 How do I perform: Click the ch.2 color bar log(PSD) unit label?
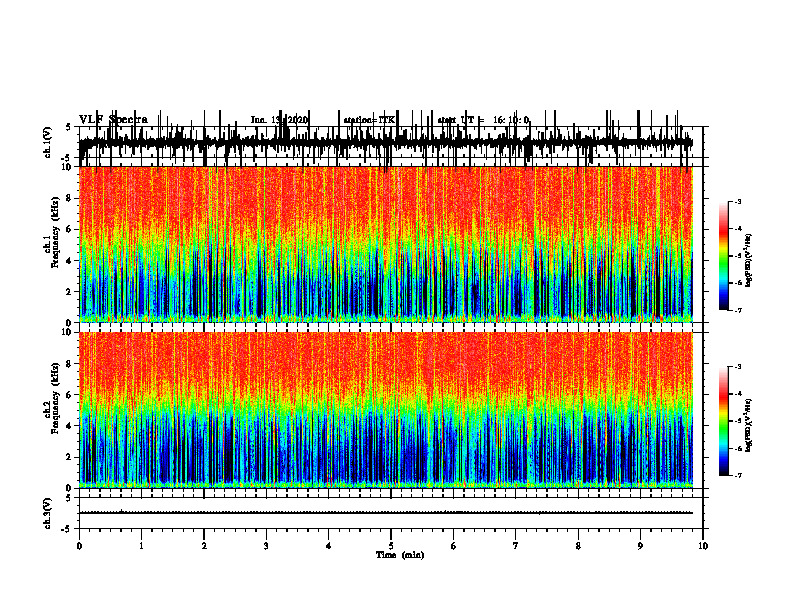[x=749, y=426]
